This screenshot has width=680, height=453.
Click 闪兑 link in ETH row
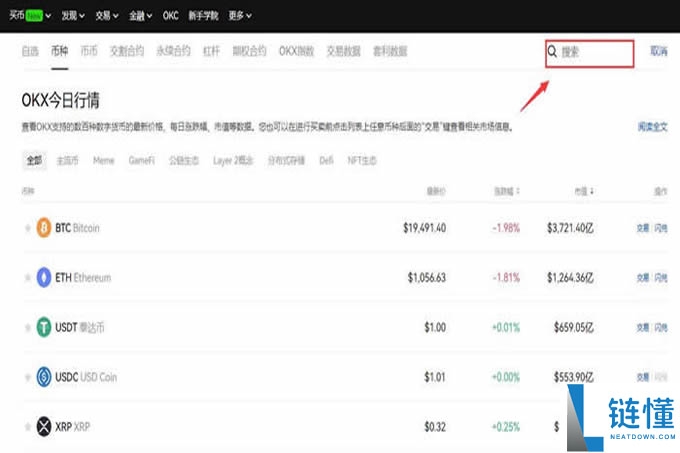[661, 277]
